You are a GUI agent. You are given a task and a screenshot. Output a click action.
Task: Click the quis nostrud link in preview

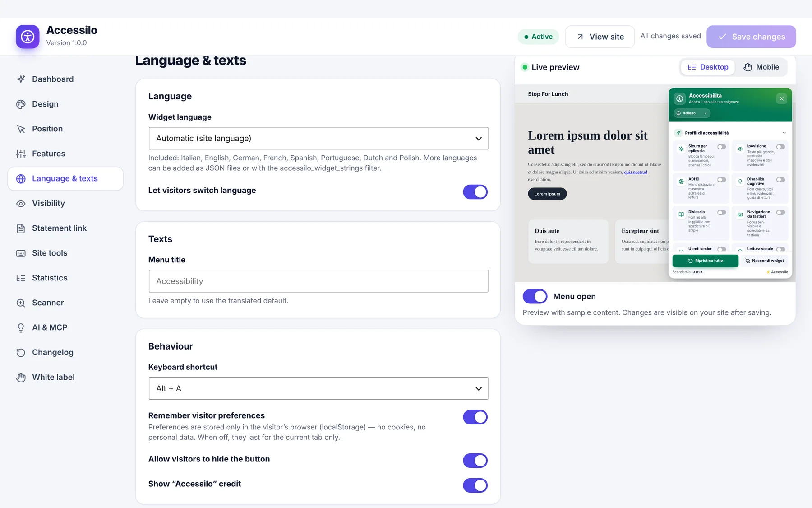click(636, 172)
